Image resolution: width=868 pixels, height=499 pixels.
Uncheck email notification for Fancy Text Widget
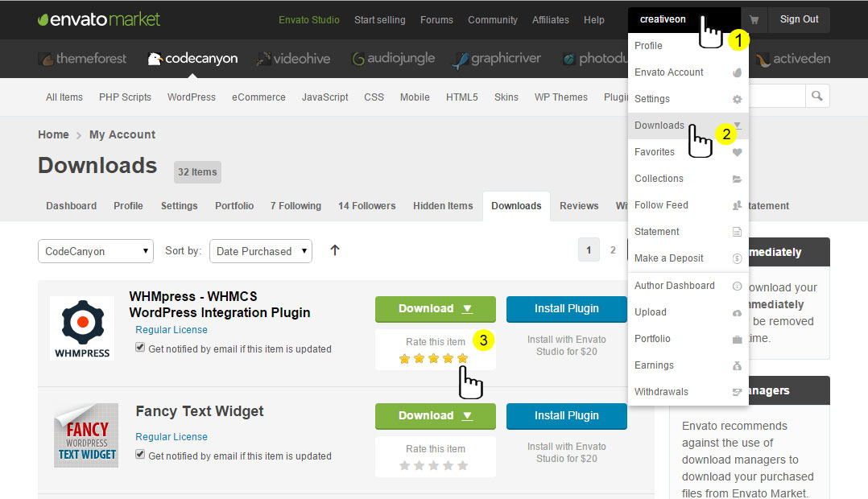pyautogui.click(x=140, y=455)
